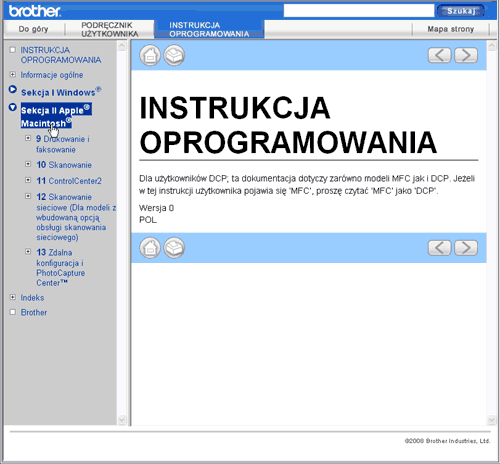This screenshot has height=464, width=500.
Task: Expand Sekcja I Windows section arrow
Action: pyautogui.click(x=13, y=89)
